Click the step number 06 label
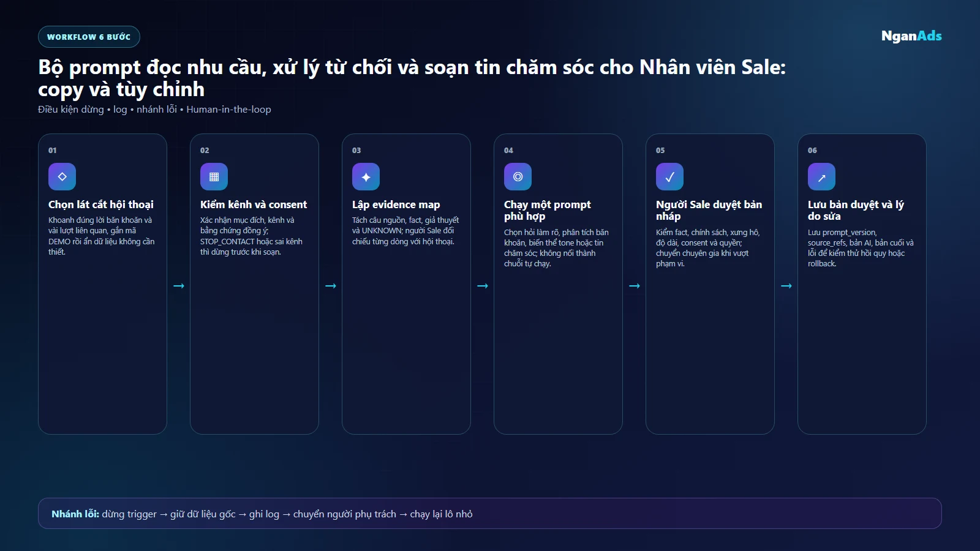The width and height of the screenshot is (980, 551). pos(812,150)
